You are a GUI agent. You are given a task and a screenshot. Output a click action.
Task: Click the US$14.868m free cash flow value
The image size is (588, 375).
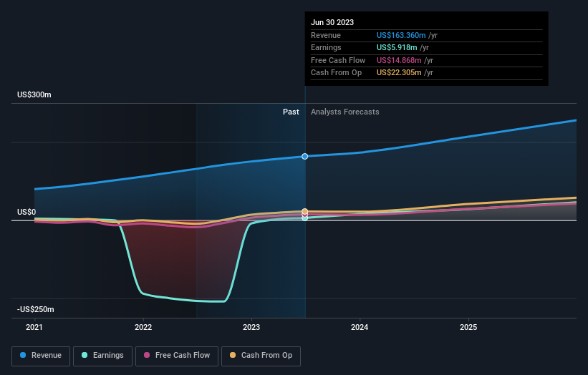click(x=399, y=60)
